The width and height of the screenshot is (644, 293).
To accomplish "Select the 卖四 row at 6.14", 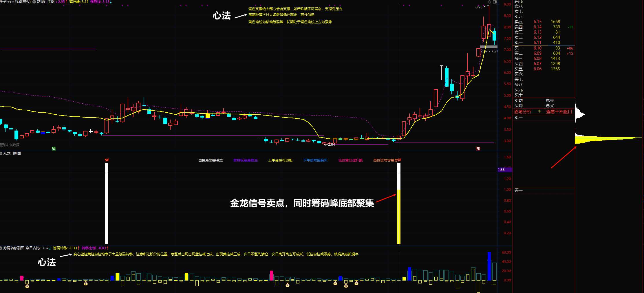I will coord(544,27).
